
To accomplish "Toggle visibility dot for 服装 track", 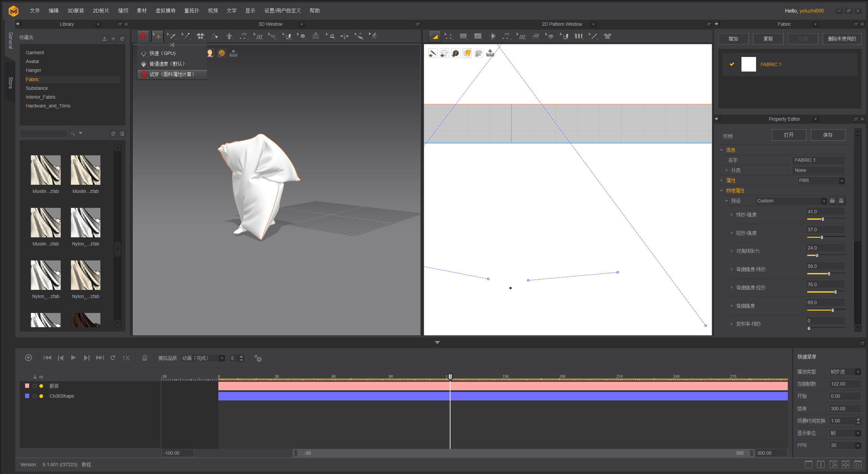I will tap(41, 386).
